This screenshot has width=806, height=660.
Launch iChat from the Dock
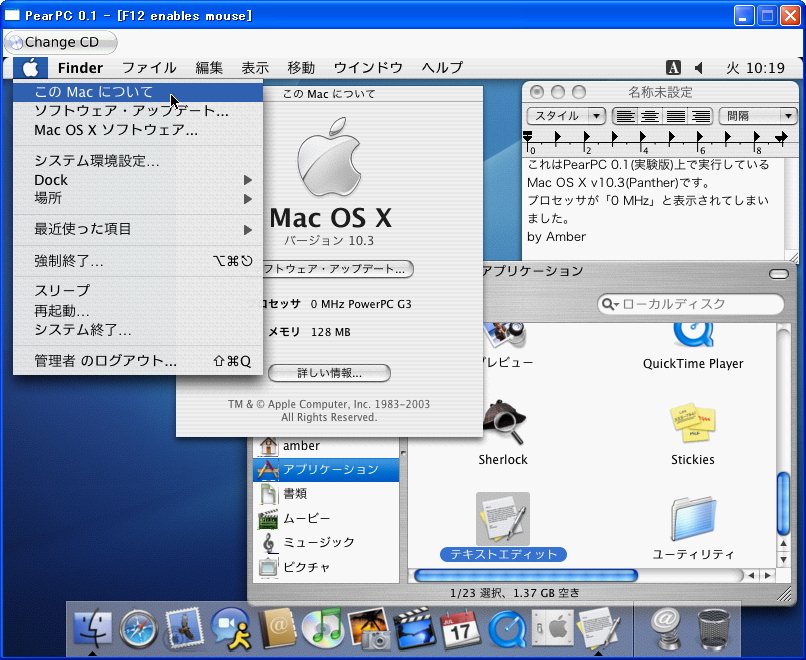tap(230, 629)
